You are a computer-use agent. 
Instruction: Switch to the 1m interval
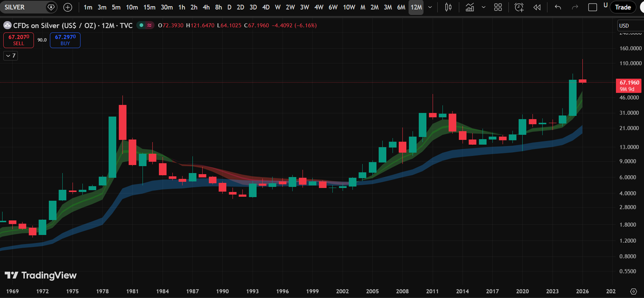[88, 8]
